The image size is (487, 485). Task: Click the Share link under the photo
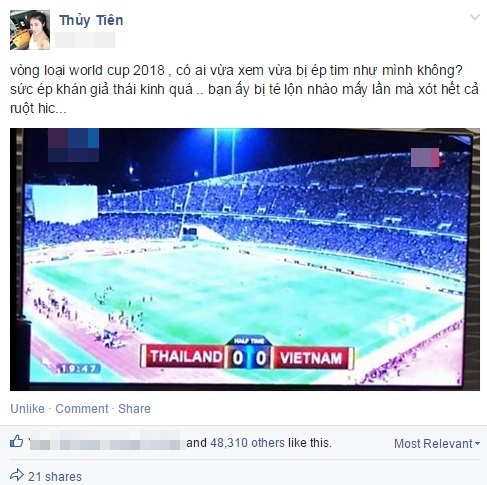tap(134, 408)
